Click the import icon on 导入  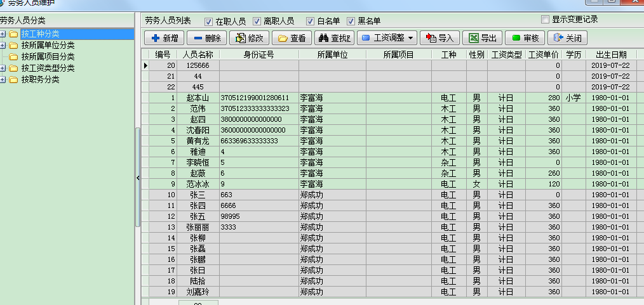(431, 38)
